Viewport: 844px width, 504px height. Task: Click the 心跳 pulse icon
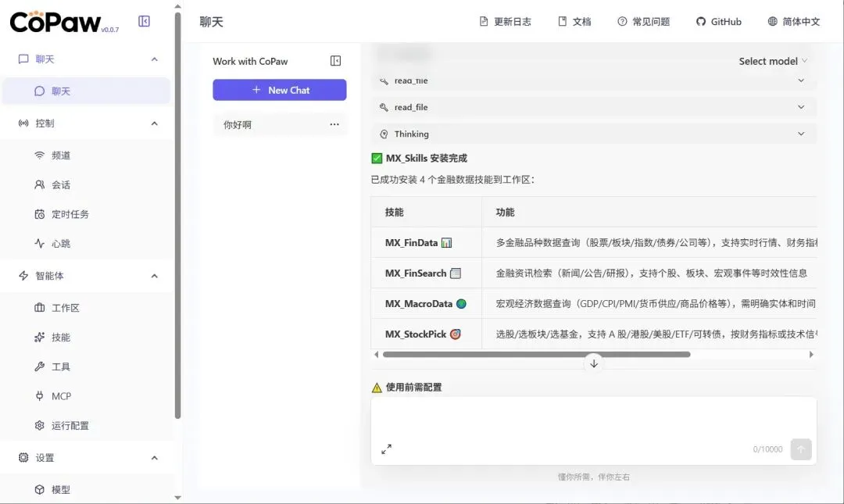pyautogui.click(x=39, y=243)
